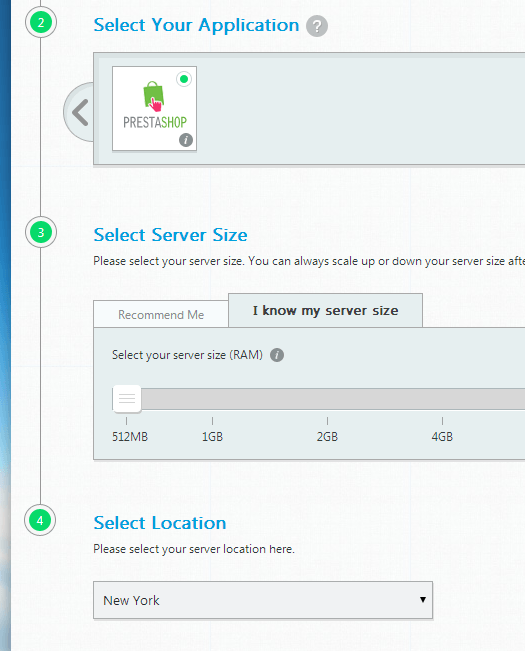Click the RAM slider handle
The image size is (525, 651).
127,399
